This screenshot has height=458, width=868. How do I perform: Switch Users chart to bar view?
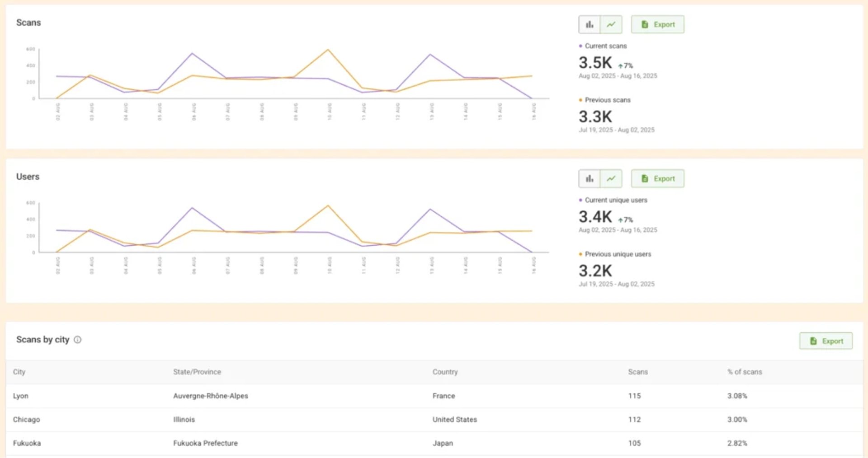pos(590,178)
